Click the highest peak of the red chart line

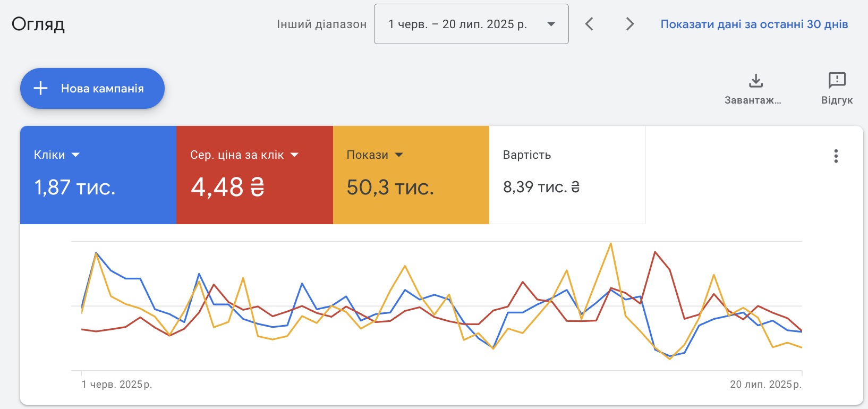coord(655,252)
